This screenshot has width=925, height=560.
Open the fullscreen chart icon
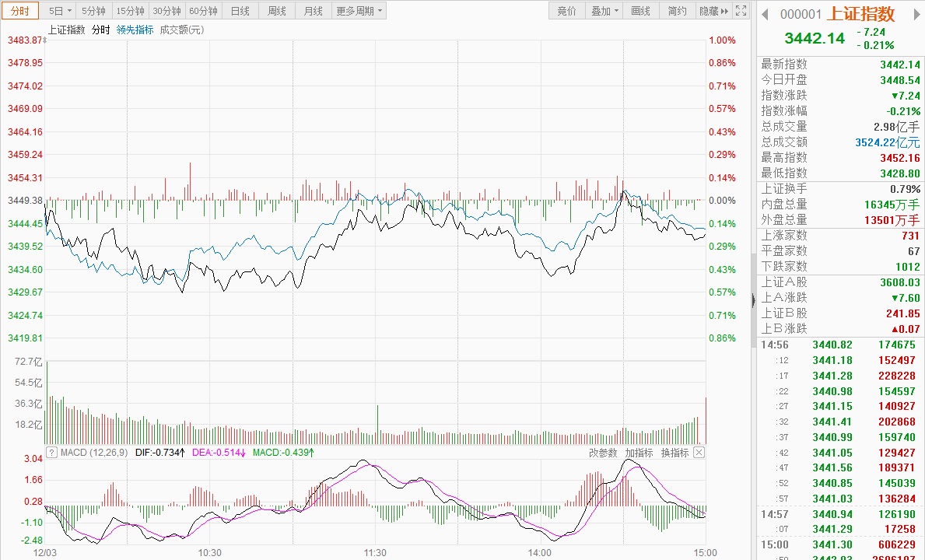pos(741,11)
